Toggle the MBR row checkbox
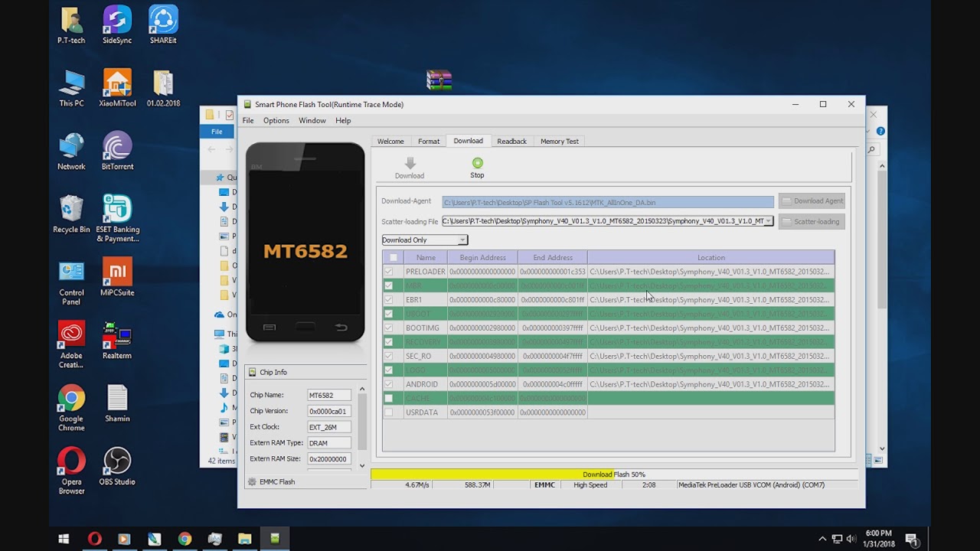 [389, 285]
